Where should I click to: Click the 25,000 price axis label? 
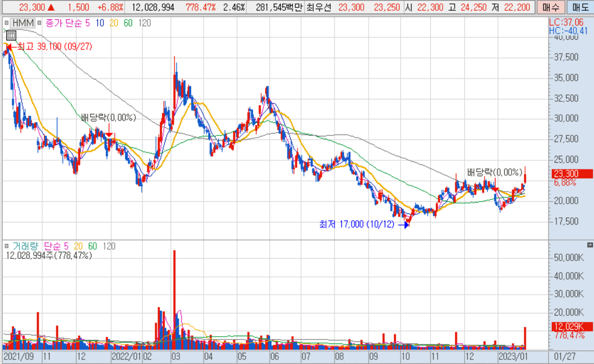pos(566,159)
